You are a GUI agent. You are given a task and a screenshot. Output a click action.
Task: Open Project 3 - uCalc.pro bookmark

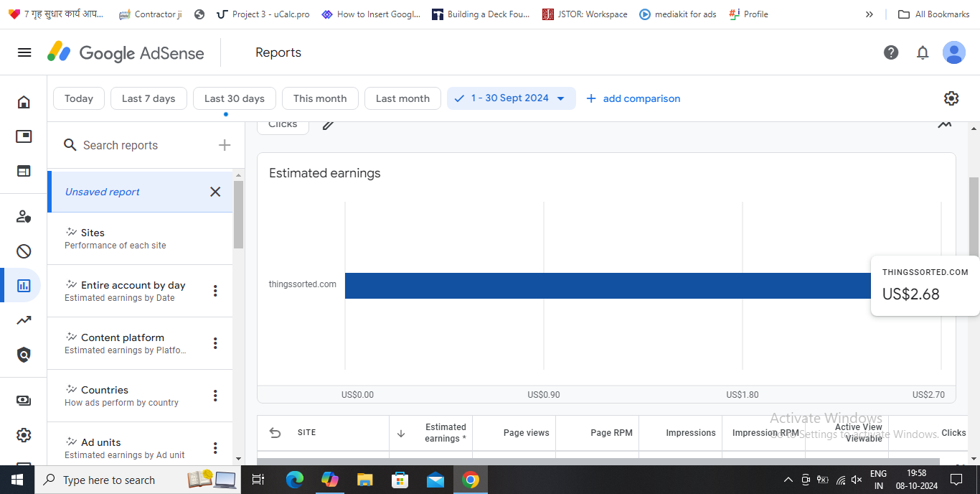click(263, 14)
